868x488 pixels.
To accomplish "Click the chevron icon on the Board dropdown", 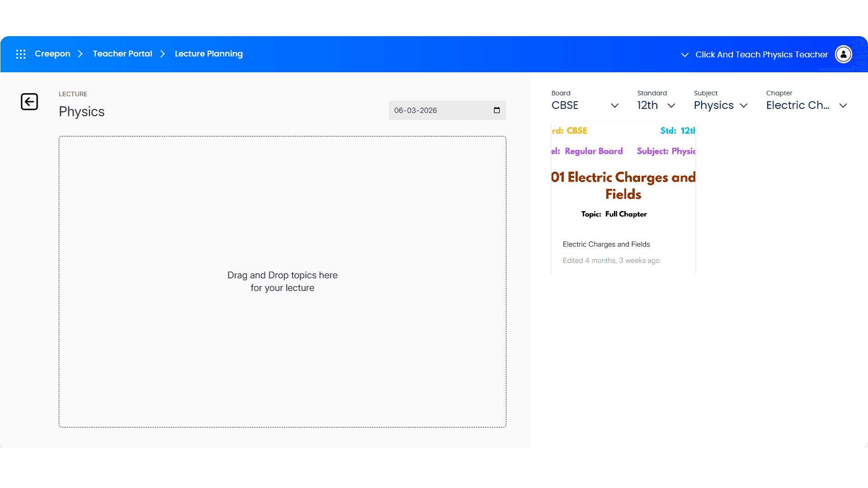I will pyautogui.click(x=615, y=106).
